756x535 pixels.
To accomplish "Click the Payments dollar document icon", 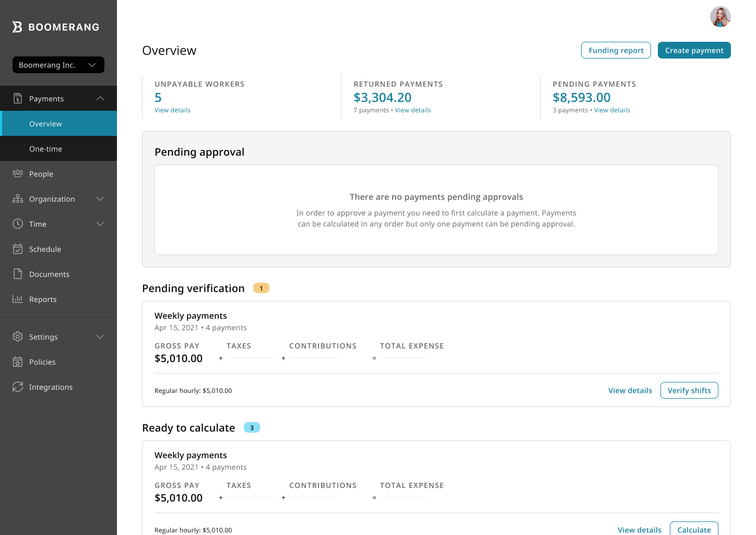I will point(18,98).
